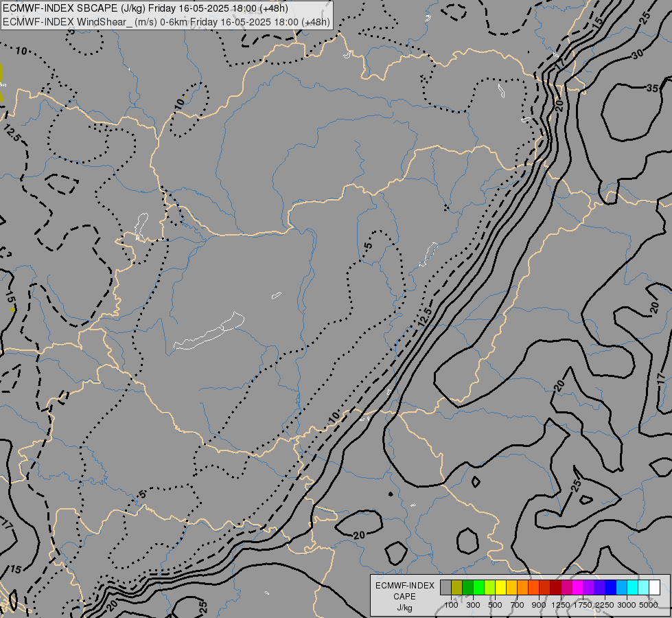
Task: Click the large elongated lake outline
Action: pos(209,331)
